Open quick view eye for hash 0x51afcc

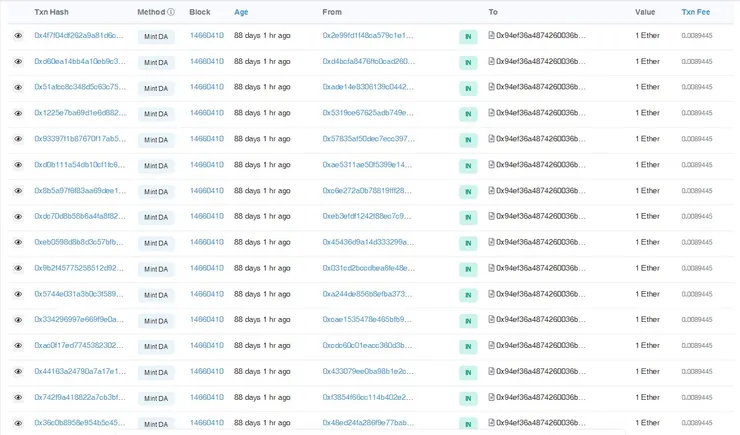click(18, 87)
